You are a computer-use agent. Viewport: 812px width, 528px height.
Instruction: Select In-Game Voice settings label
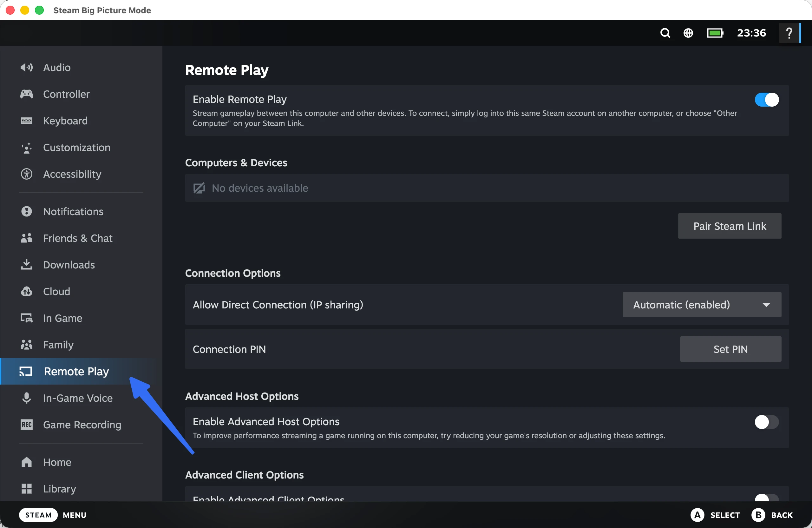78,398
